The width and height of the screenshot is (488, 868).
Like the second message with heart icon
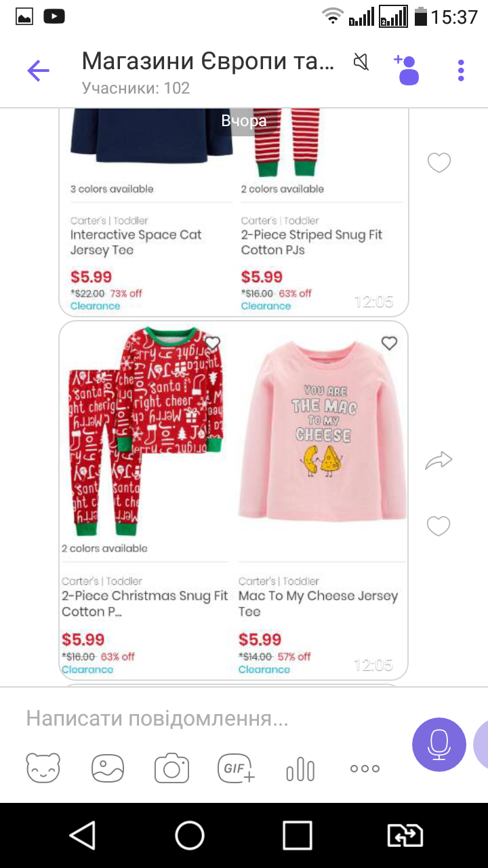point(439,526)
